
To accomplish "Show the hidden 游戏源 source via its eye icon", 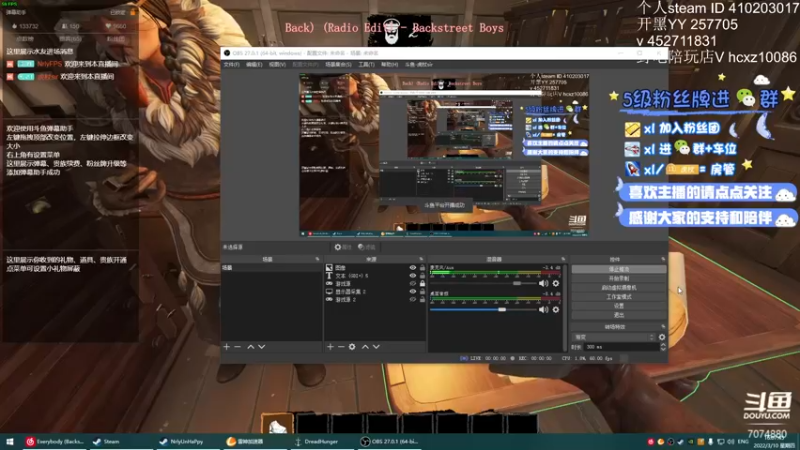I will coord(413,284).
